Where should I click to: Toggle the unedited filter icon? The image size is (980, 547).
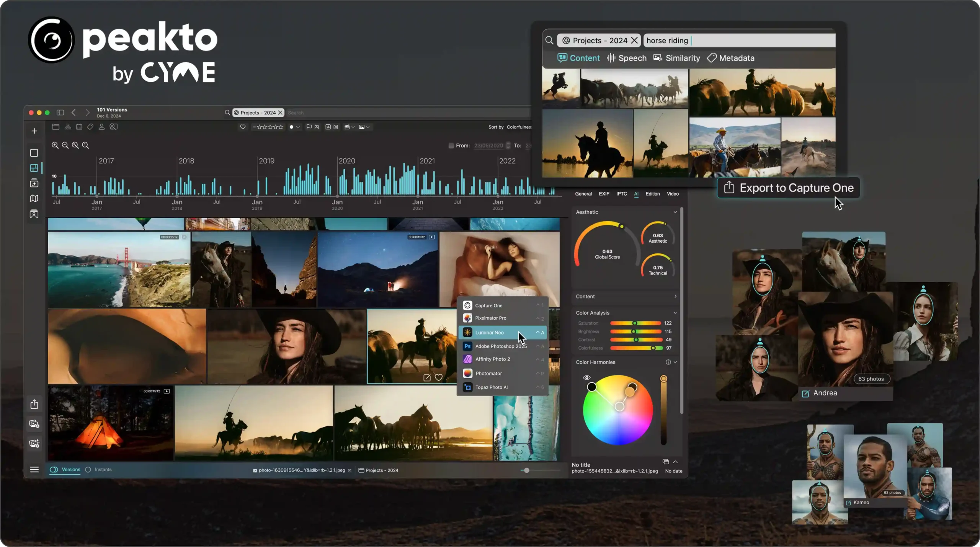(x=336, y=127)
